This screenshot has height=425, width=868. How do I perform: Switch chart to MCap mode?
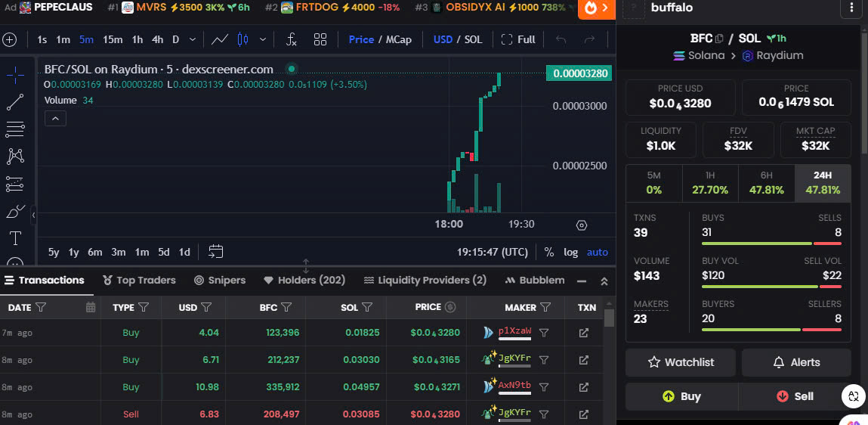tap(399, 39)
